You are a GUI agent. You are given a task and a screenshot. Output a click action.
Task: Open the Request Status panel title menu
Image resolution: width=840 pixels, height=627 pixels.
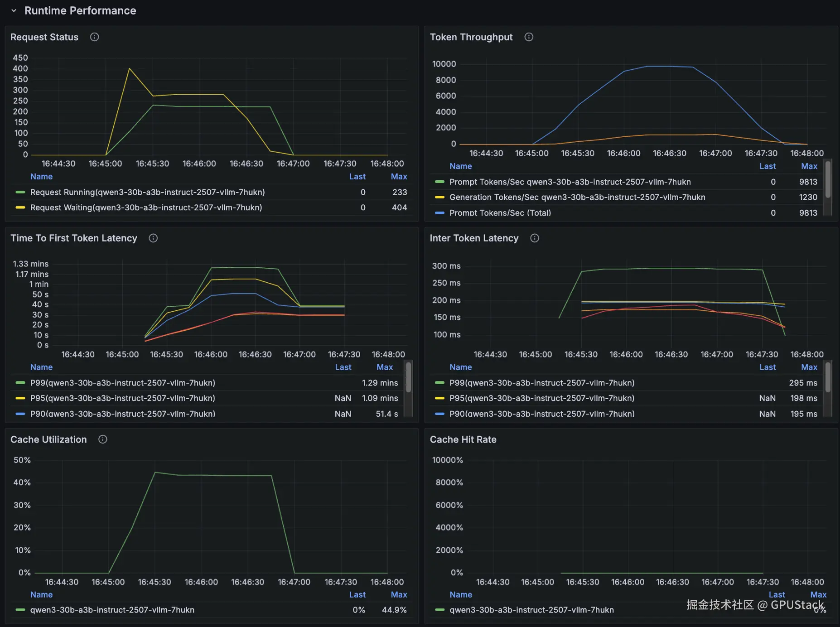tap(44, 37)
